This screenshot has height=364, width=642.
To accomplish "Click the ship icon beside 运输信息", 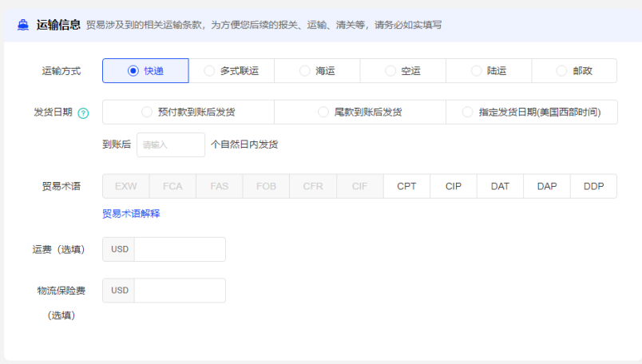I will pos(23,25).
